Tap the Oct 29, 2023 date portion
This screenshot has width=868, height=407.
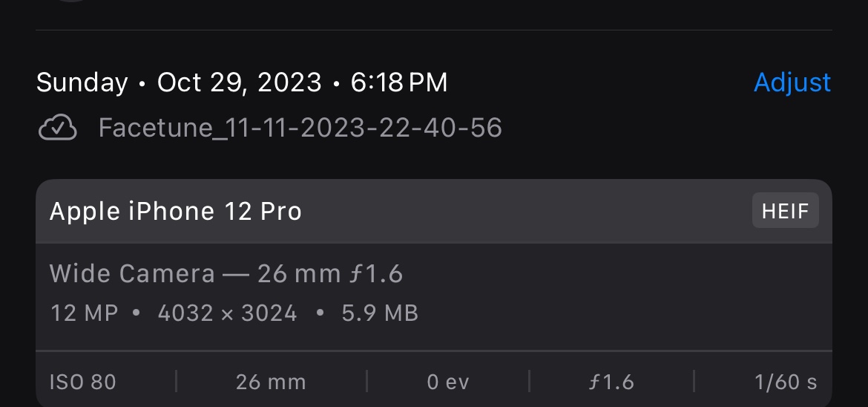click(x=239, y=82)
